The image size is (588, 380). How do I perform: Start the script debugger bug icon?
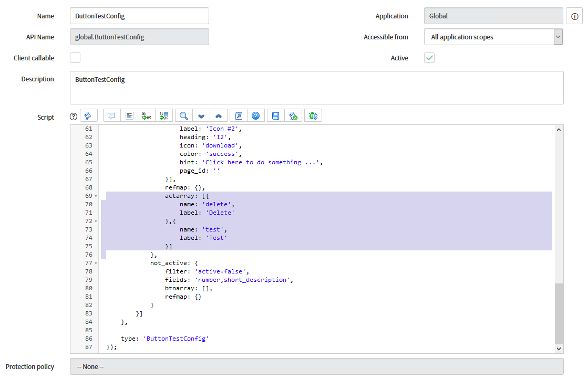[313, 115]
